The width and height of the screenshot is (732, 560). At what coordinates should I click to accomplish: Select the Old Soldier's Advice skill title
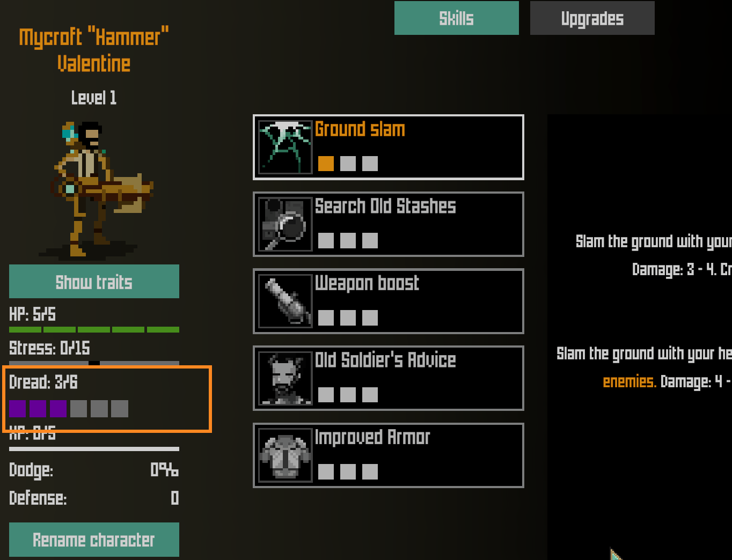click(385, 360)
